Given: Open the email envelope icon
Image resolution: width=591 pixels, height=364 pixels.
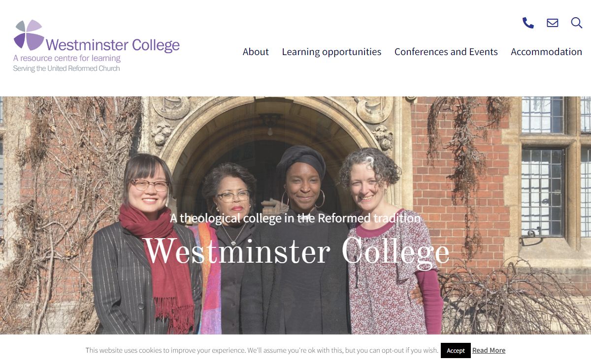Looking at the screenshot, I should pos(553,23).
